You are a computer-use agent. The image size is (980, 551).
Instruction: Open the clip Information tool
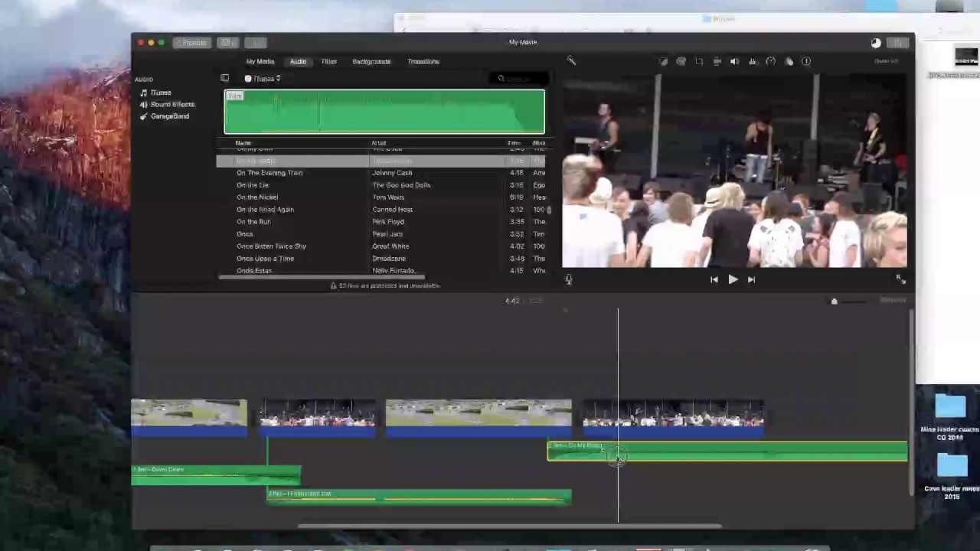pos(806,61)
